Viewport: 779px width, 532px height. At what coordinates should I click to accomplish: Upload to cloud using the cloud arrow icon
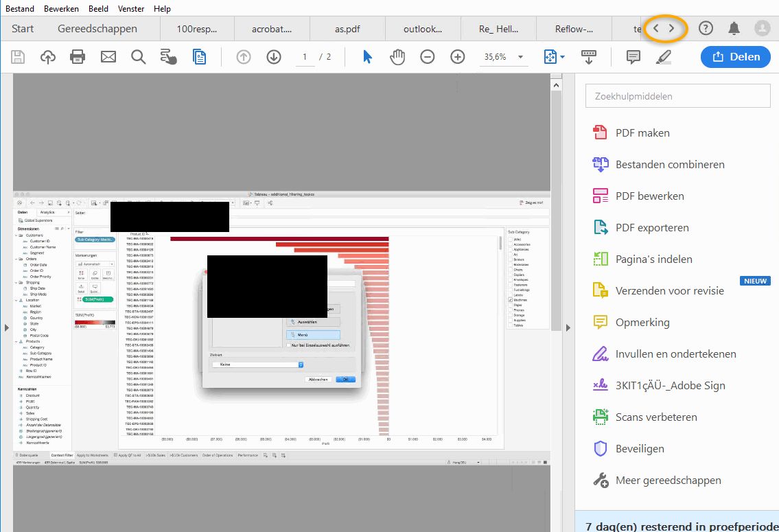click(47, 57)
